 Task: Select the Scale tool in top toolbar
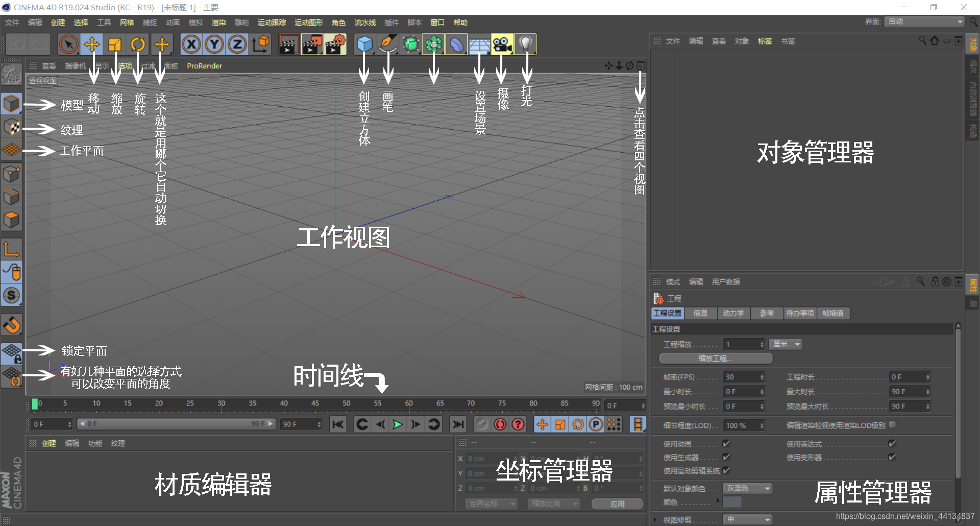(115, 44)
